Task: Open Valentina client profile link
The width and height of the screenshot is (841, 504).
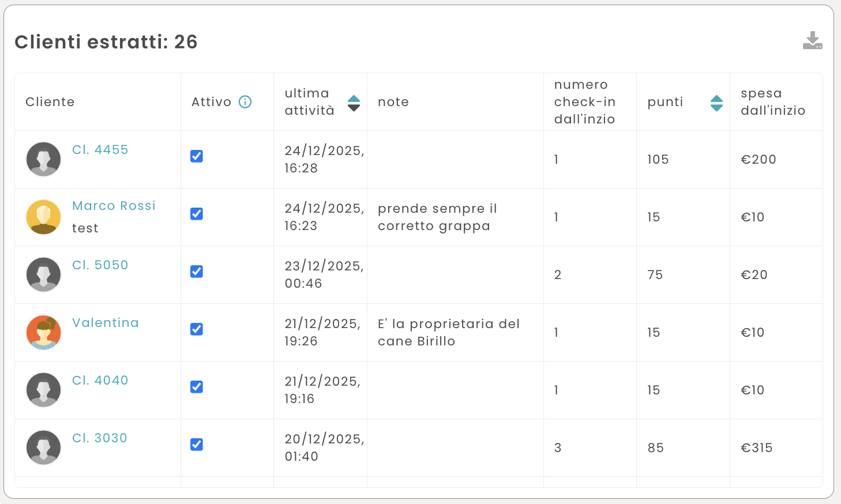Action: point(106,323)
